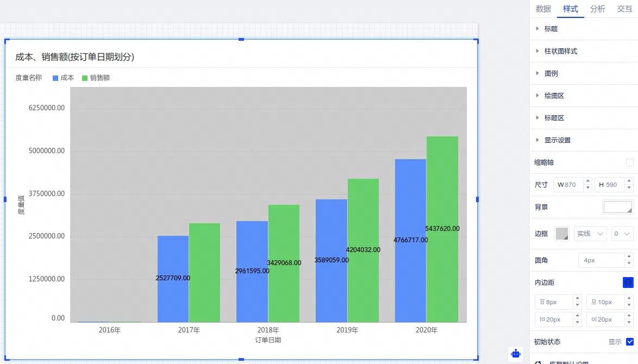Open the 背景 color swatch

[x=618, y=207]
